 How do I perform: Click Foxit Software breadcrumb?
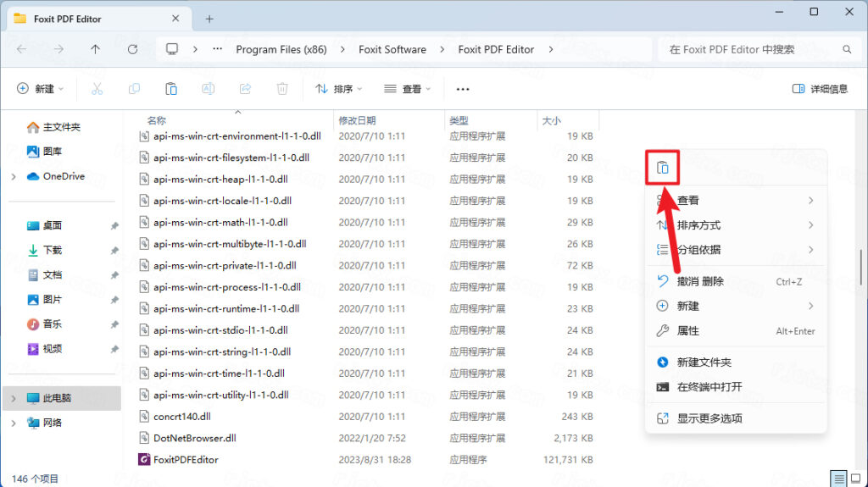point(392,49)
